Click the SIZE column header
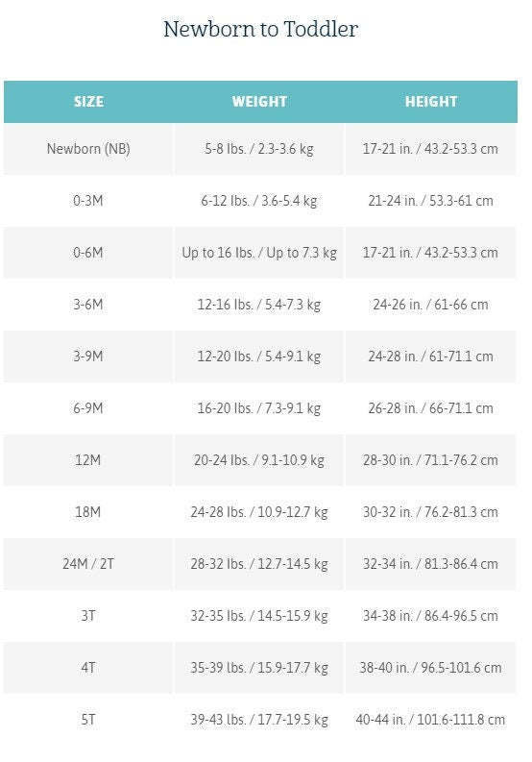This screenshot has height=762, width=532. point(88,102)
